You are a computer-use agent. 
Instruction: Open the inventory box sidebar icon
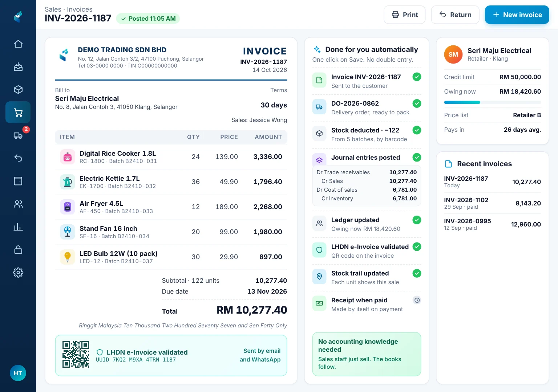click(x=18, y=90)
